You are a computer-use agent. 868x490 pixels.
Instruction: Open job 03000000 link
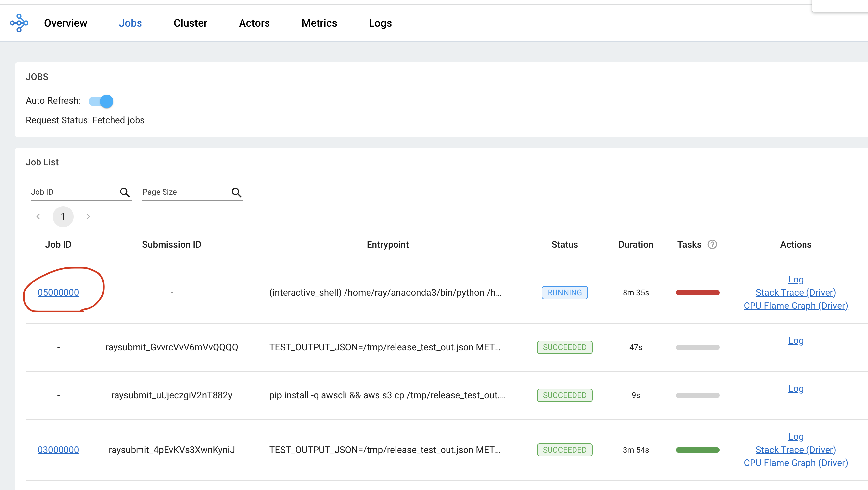(58, 450)
